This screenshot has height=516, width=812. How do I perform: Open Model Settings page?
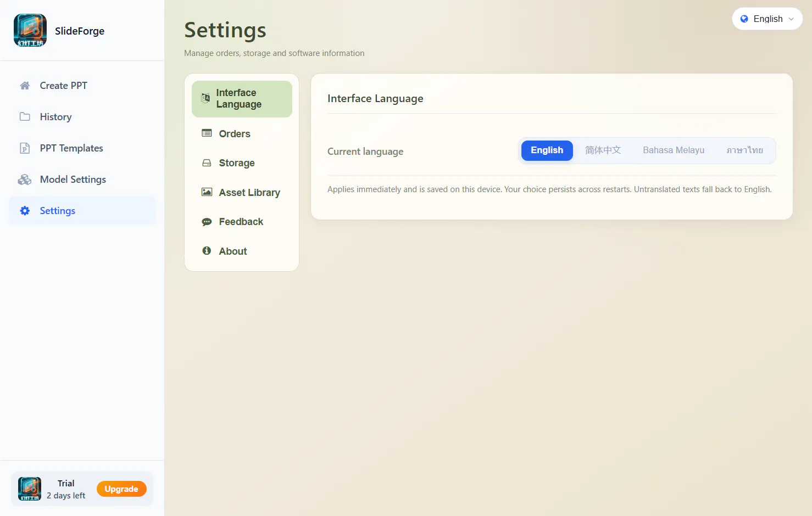[x=82, y=180]
